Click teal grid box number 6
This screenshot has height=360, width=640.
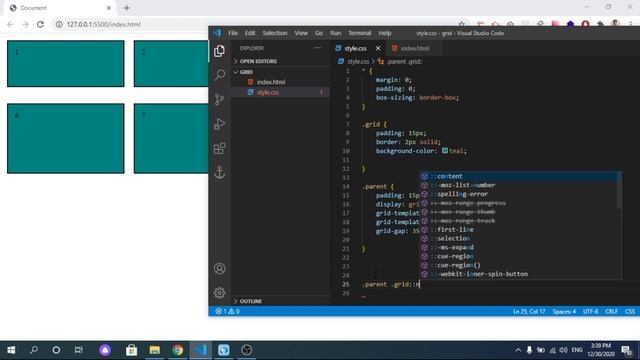pos(66,138)
